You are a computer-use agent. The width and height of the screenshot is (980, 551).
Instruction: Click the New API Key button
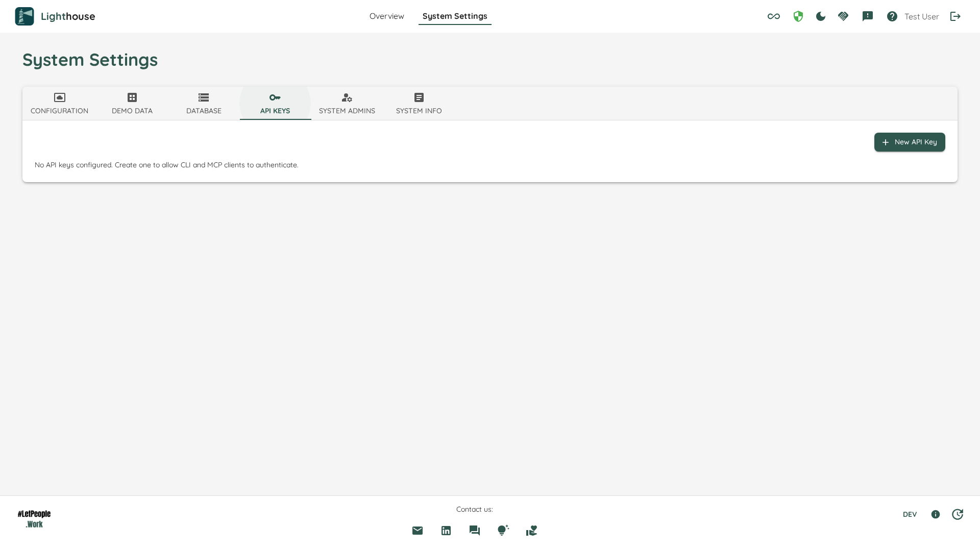pos(910,142)
